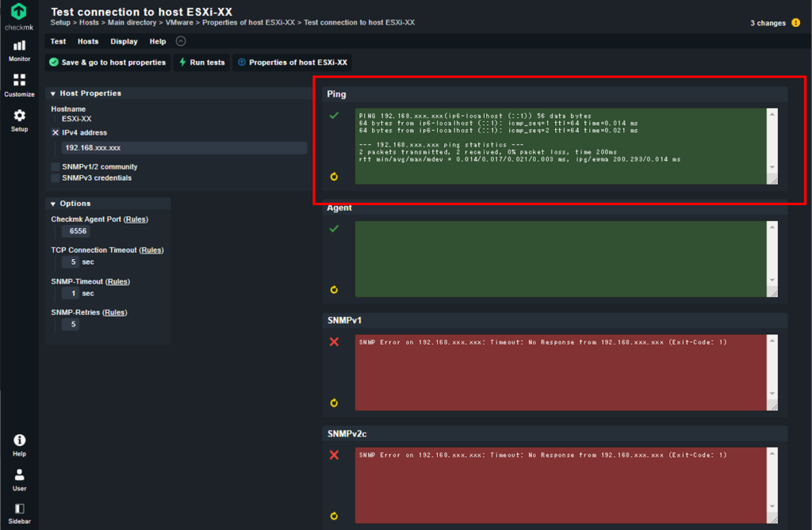The image size is (812, 530).
Task: Open Rules link for SNMP-Retries
Action: tap(114, 312)
